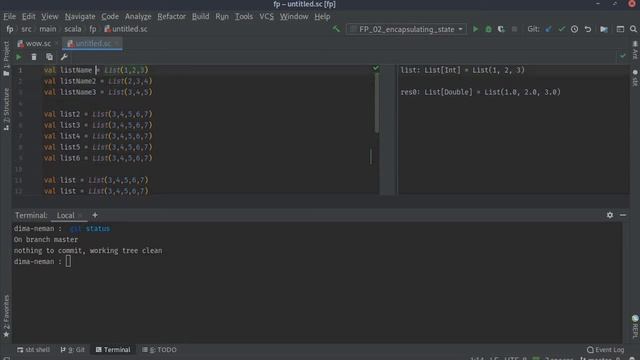The width and height of the screenshot is (640, 360).
Task: Select the Local terminal tab
Action: 65,215
